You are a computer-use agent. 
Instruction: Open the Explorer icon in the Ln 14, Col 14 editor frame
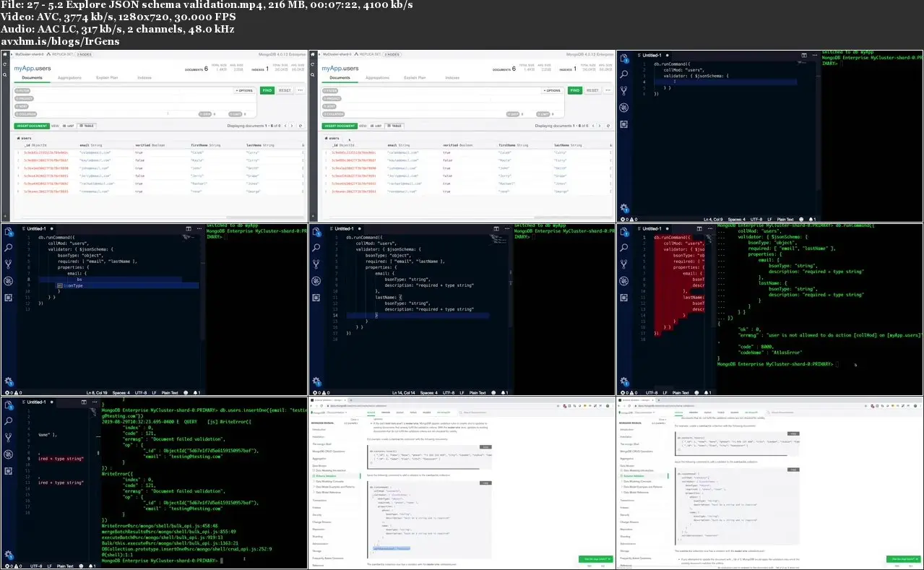316,232
